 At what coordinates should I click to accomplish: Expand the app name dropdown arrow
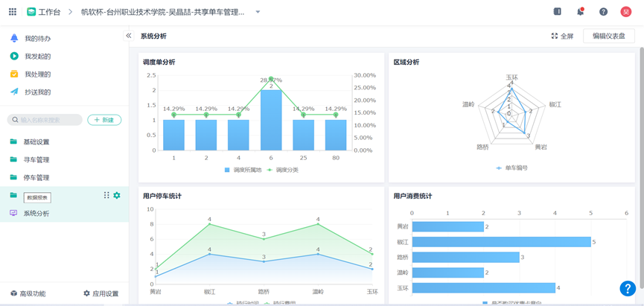tap(258, 12)
